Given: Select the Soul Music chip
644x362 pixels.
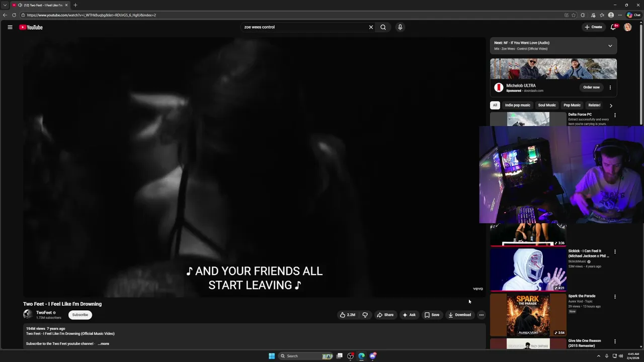Looking at the screenshot, I should (x=547, y=105).
